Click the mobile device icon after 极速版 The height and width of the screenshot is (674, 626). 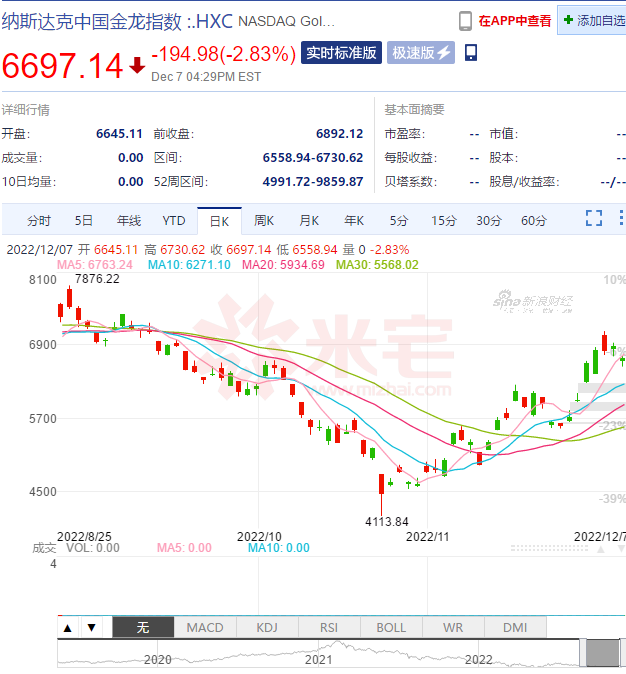[471, 52]
